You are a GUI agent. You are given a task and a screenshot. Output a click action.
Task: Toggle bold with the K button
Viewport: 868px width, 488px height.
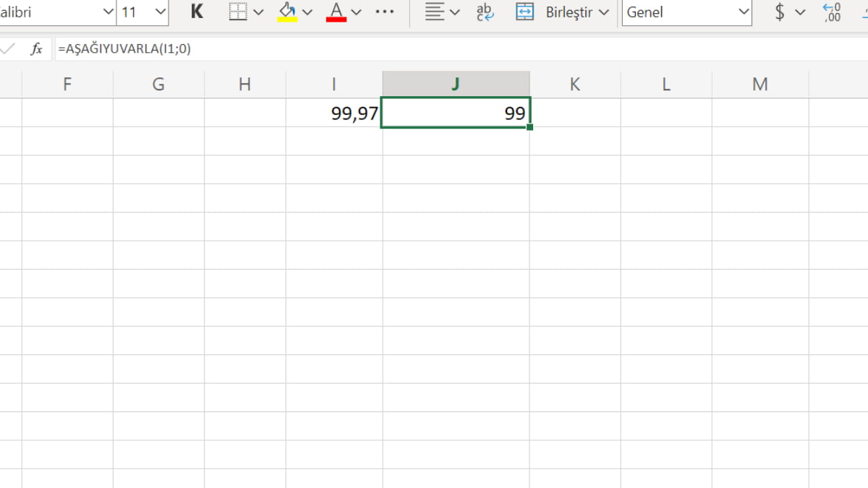[x=197, y=12]
